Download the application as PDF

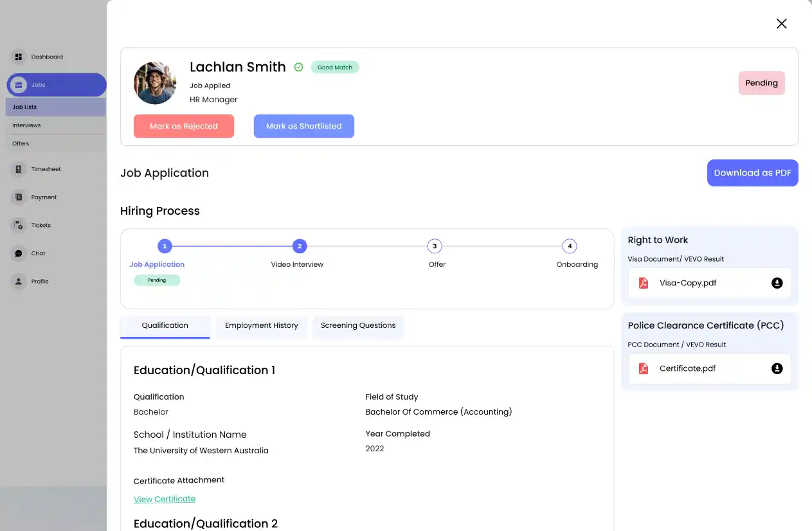click(752, 172)
